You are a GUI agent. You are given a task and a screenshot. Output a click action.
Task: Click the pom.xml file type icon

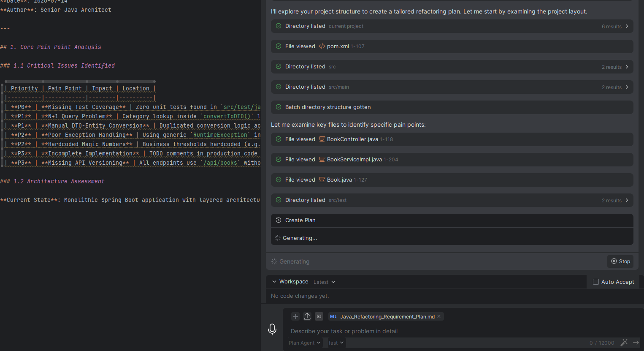point(322,46)
